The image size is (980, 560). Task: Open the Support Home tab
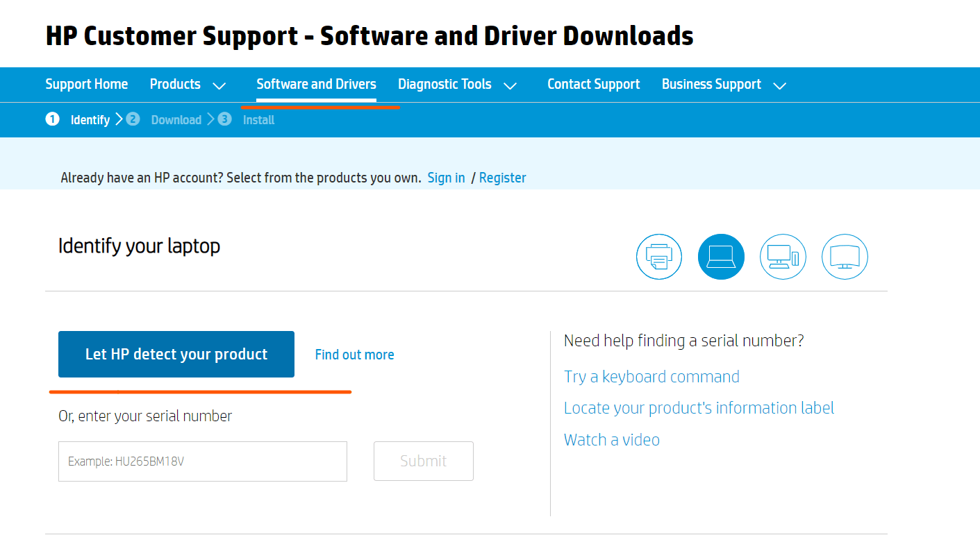(x=87, y=85)
